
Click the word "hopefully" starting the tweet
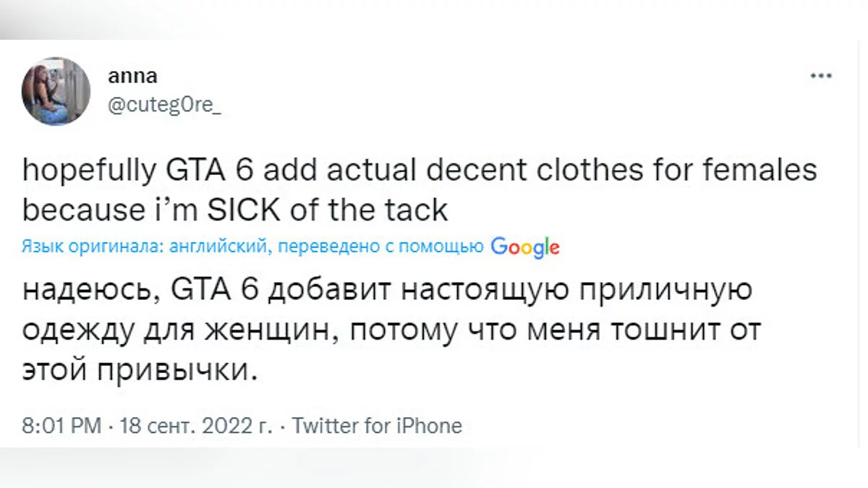point(85,172)
